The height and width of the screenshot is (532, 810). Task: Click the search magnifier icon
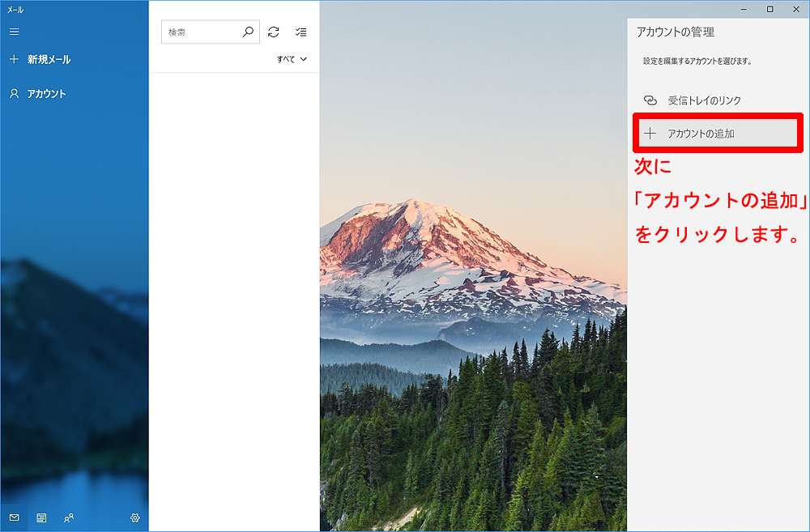[x=248, y=32]
